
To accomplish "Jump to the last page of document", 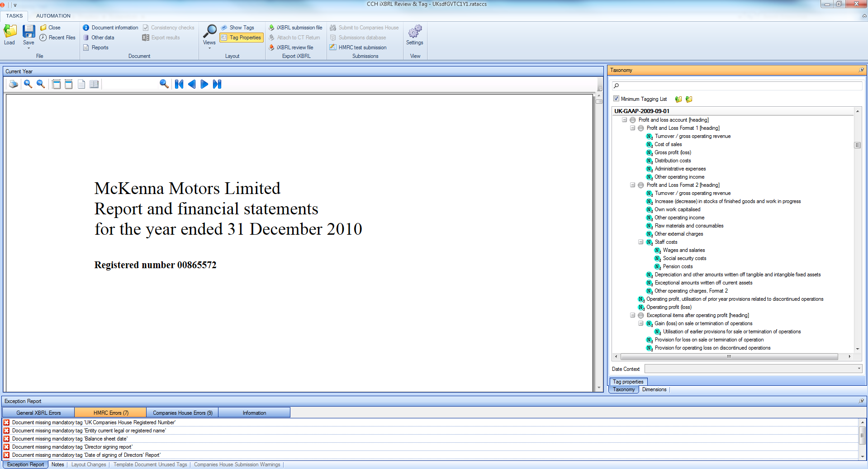I will [x=217, y=84].
